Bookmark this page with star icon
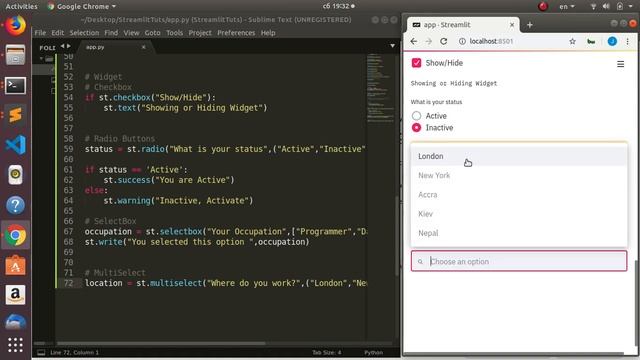The image size is (640, 360). 572,41
